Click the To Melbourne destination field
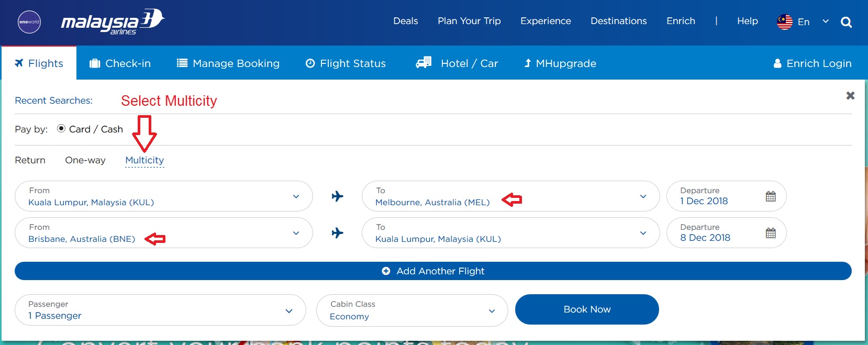 432,202
